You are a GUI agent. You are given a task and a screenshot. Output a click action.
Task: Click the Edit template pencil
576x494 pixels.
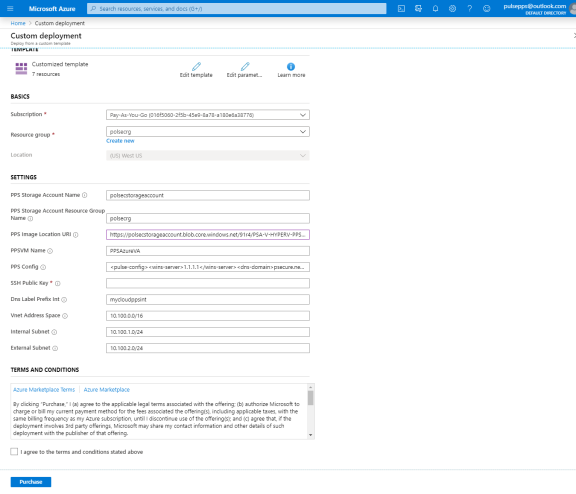point(196,66)
